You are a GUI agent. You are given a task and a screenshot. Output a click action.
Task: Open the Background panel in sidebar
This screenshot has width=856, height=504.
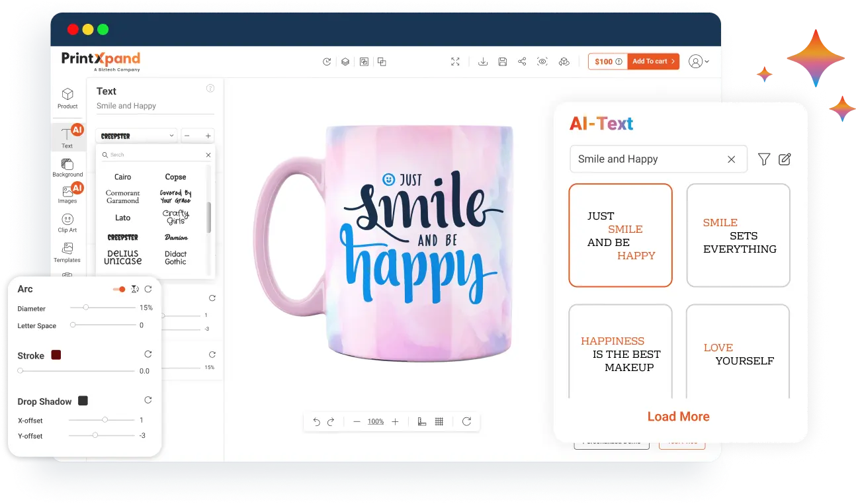tap(67, 168)
